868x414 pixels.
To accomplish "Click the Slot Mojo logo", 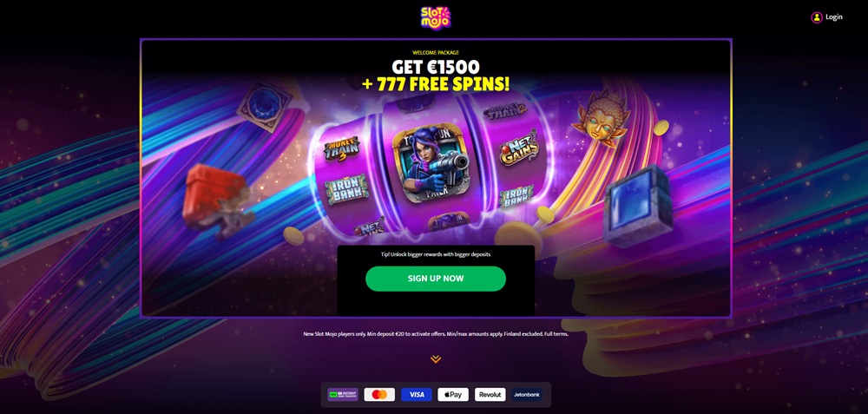I will click(x=436, y=17).
